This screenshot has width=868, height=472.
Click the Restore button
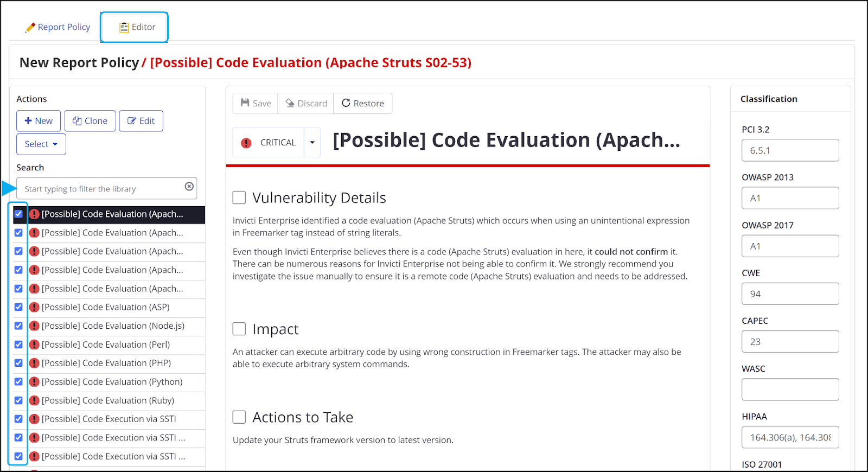[x=362, y=103]
